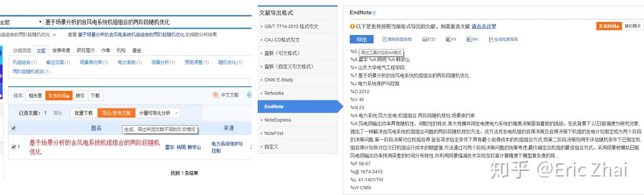Click the 中文文献 icon
The height and width of the screenshot is (195, 644).
(216, 95)
